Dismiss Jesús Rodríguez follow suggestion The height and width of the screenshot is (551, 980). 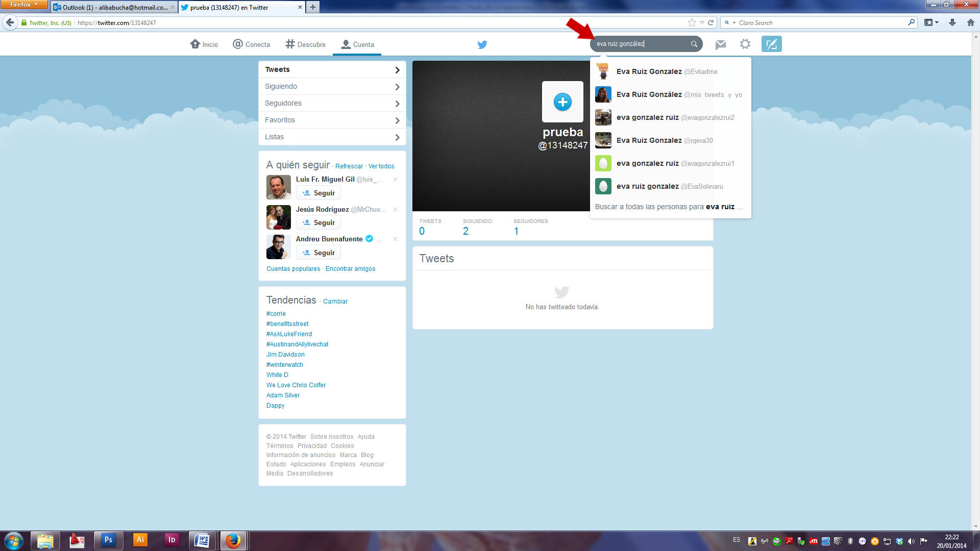(x=395, y=210)
